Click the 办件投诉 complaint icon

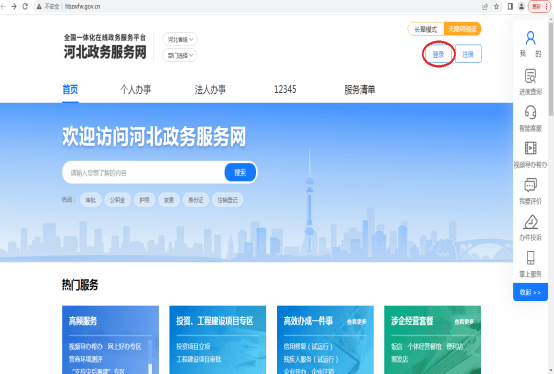[x=530, y=222]
